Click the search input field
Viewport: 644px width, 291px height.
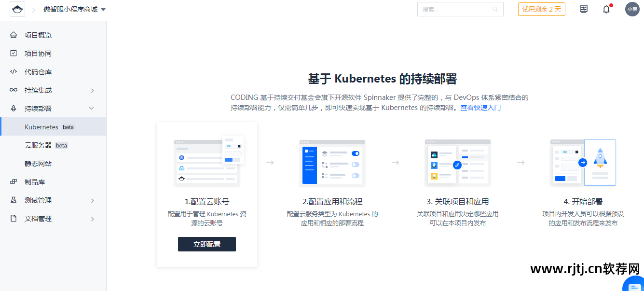coord(460,9)
